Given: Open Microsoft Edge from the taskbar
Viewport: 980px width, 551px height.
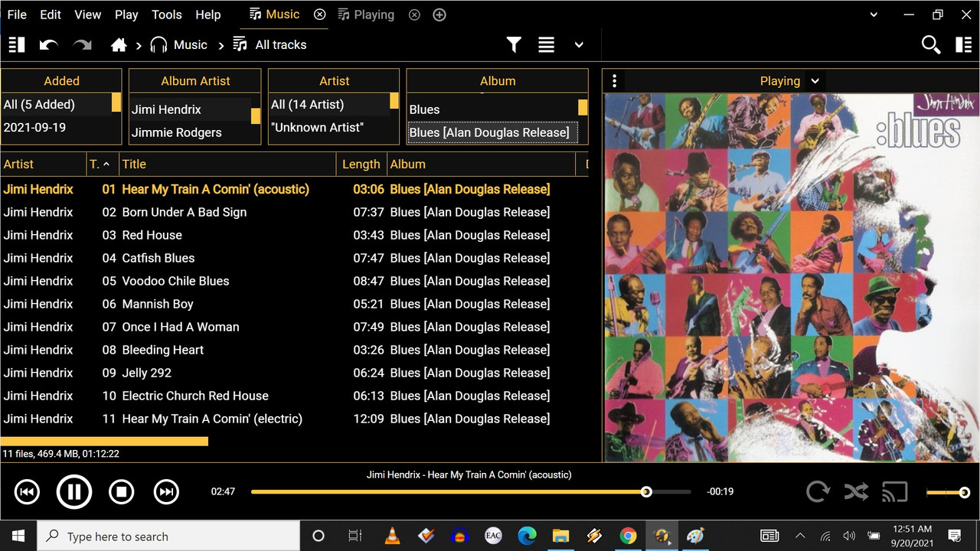Looking at the screenshot, I should click(x=527, y=536).
